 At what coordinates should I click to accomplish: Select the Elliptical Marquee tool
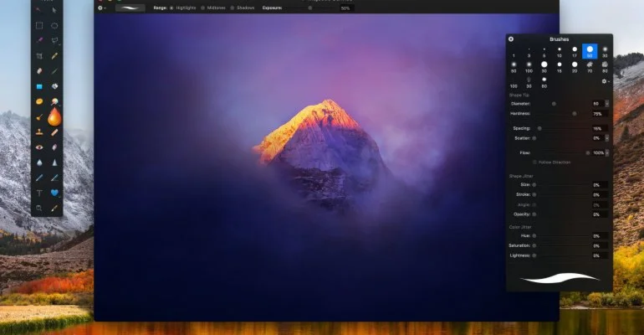point(54,25)
